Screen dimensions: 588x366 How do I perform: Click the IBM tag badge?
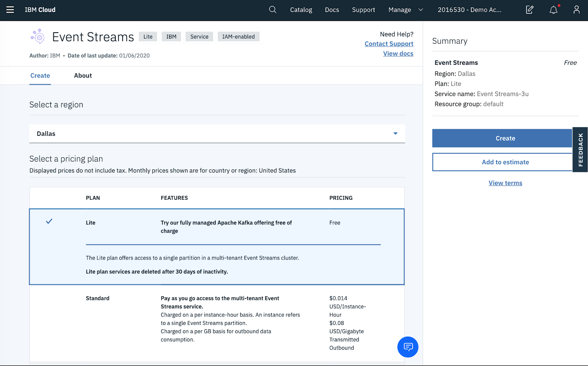(x=171, y=37)
